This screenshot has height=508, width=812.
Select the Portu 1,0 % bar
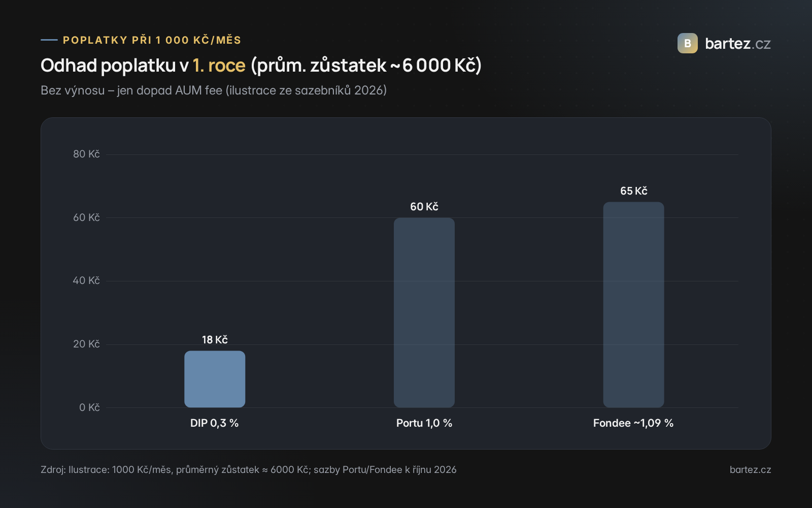[x=424, y=312]
